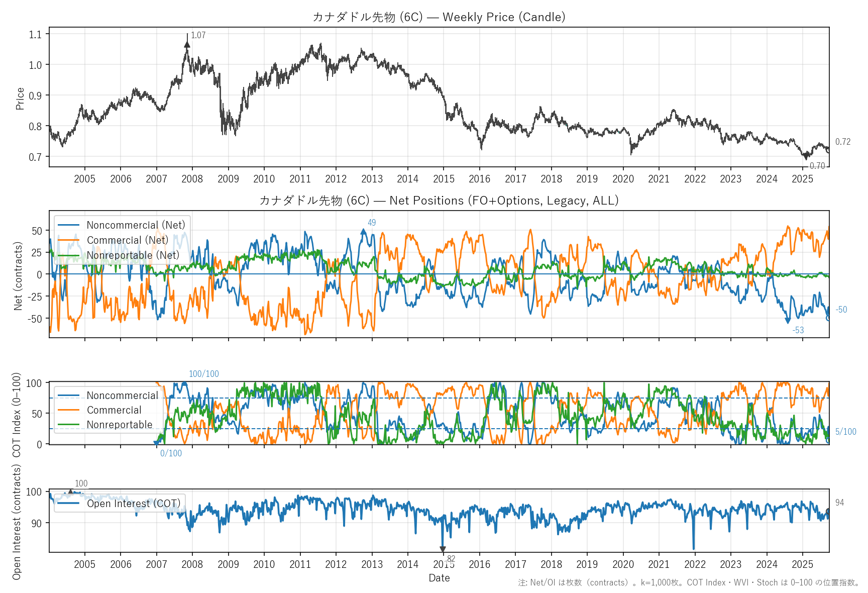Click the -53 noncommercial low triangle marker
Screen dimensions: 868x593
[788, 321]
